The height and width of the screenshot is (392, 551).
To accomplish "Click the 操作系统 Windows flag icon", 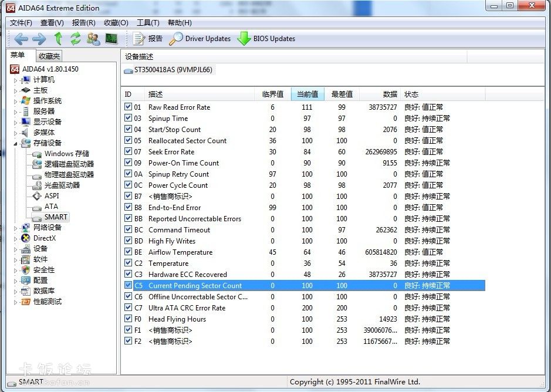I will (x=26, y=101).
